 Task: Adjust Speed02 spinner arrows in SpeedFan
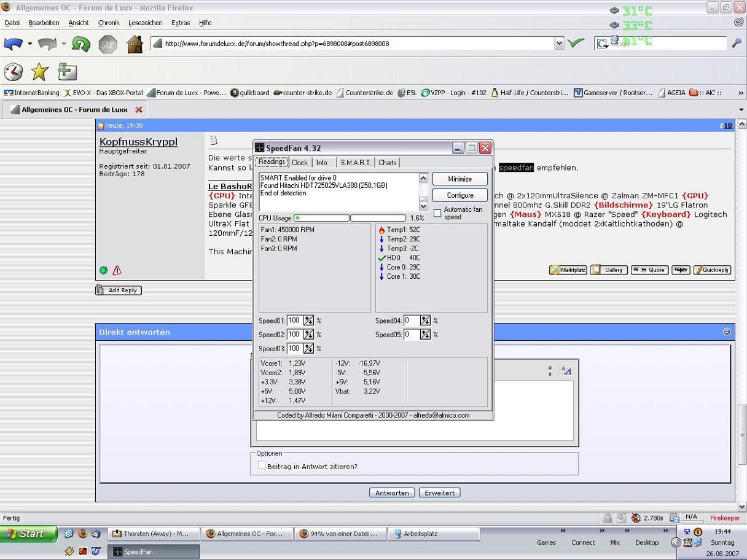(x=308, y=335)
